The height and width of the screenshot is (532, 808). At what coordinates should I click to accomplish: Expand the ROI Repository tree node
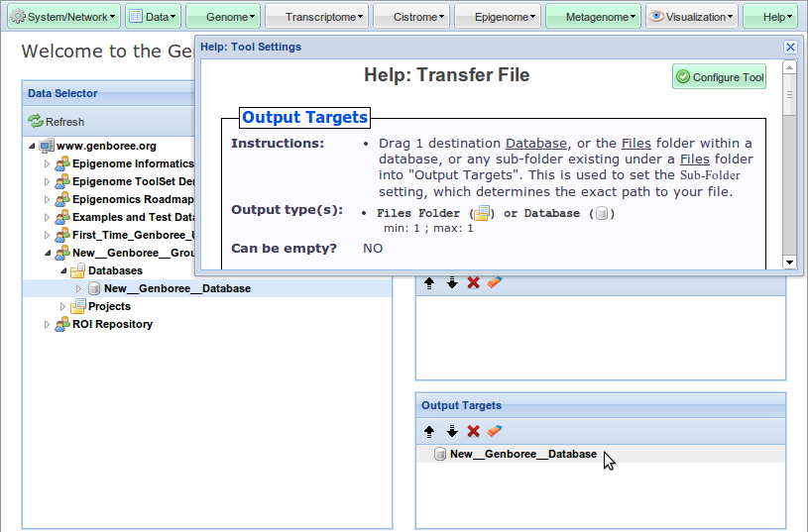[x=47, y=324]
